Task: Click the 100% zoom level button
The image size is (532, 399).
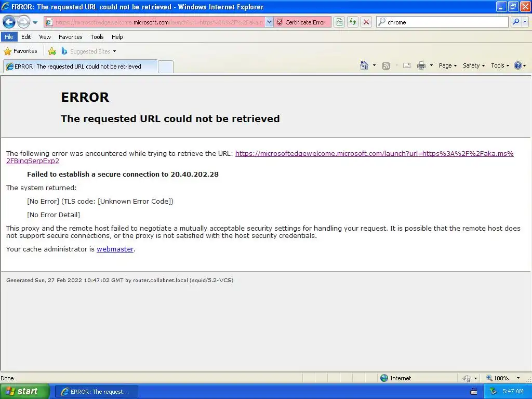Action: tap(498, 378)
